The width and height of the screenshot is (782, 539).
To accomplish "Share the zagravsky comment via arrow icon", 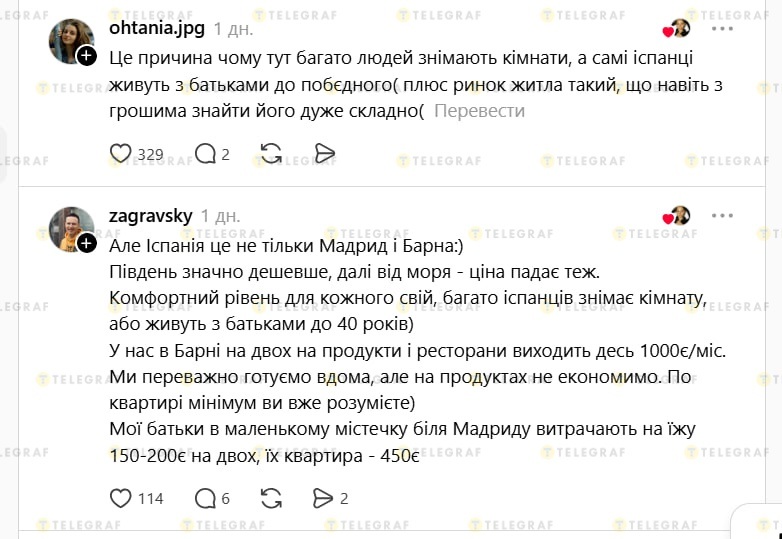I will click(x=322, y=498).
